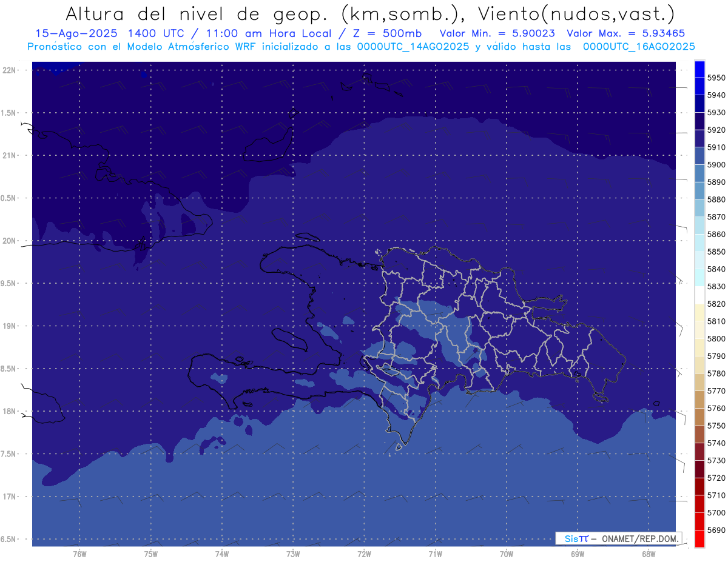Select the '69W' longitude axis label
728x562 pixels.
click(x=578, y=554)
